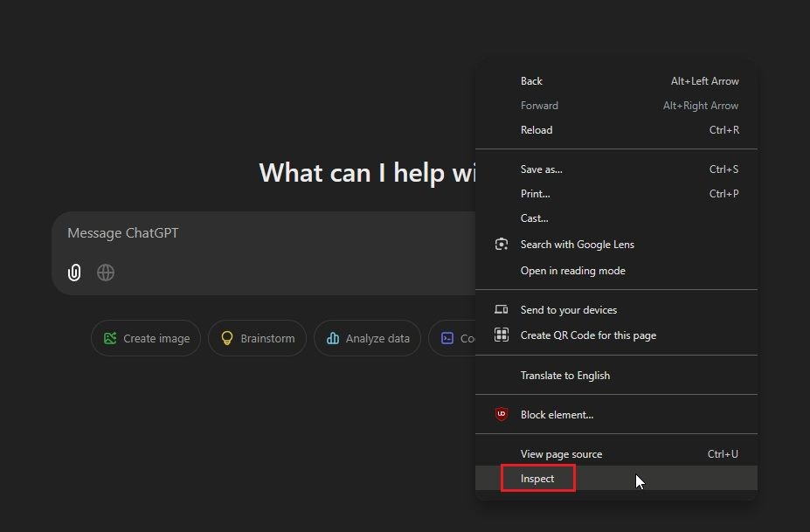Image resolution: width=810 pixels, height=532 pixels.
Task: Select Print... from the context menu
Action: pos(616,194)
